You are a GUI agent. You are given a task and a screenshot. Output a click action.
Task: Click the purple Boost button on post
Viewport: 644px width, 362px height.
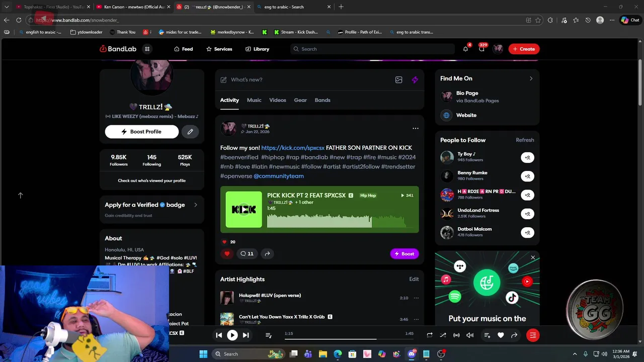click(x=405, y=254)
